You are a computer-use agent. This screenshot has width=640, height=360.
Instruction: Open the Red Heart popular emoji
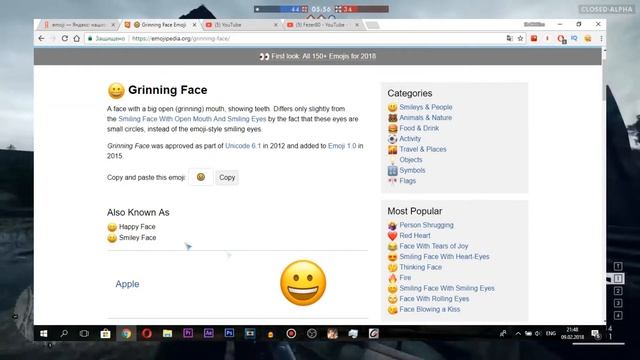coord(415,236)
